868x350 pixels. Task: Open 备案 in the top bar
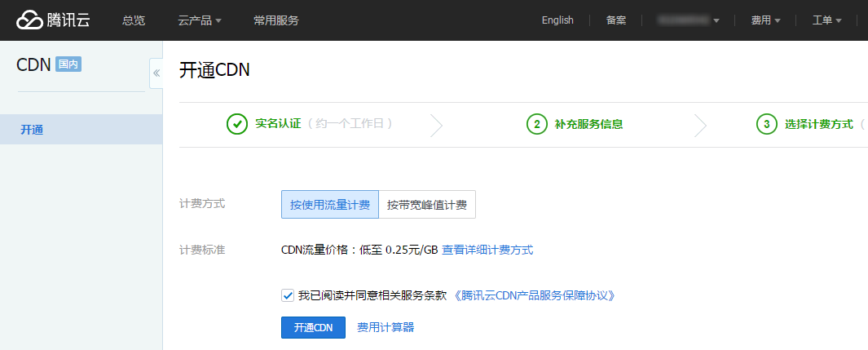tap(616, 20)
